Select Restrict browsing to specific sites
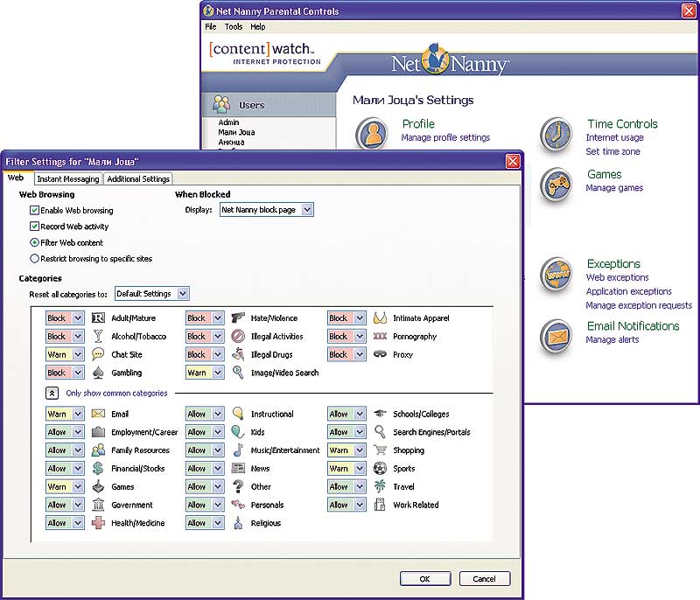The image size is (700, 600). 34,258
